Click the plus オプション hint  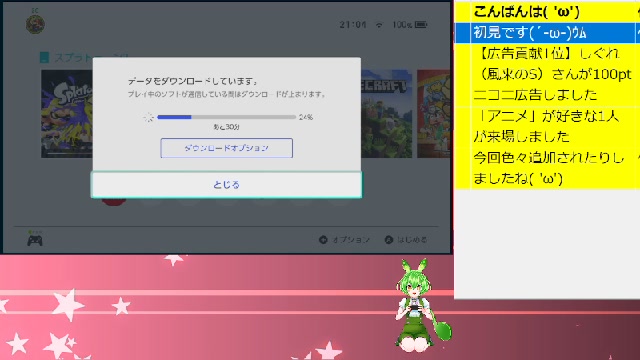344,240
